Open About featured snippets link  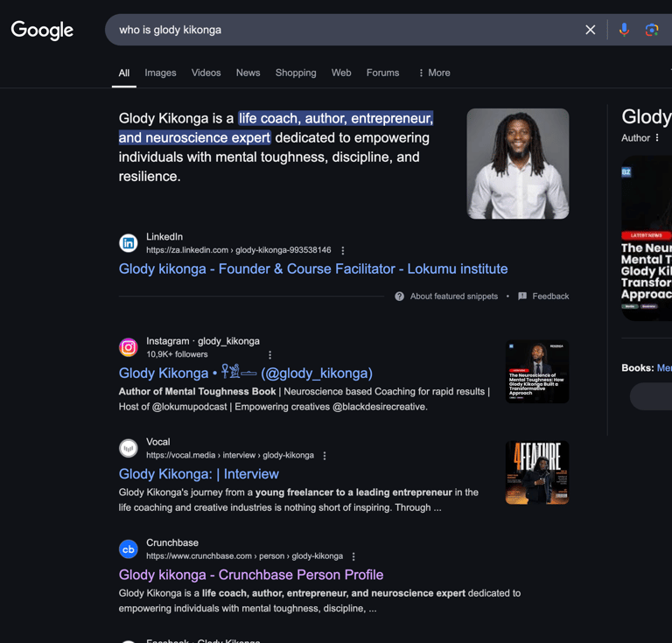(x=454, y=297)
